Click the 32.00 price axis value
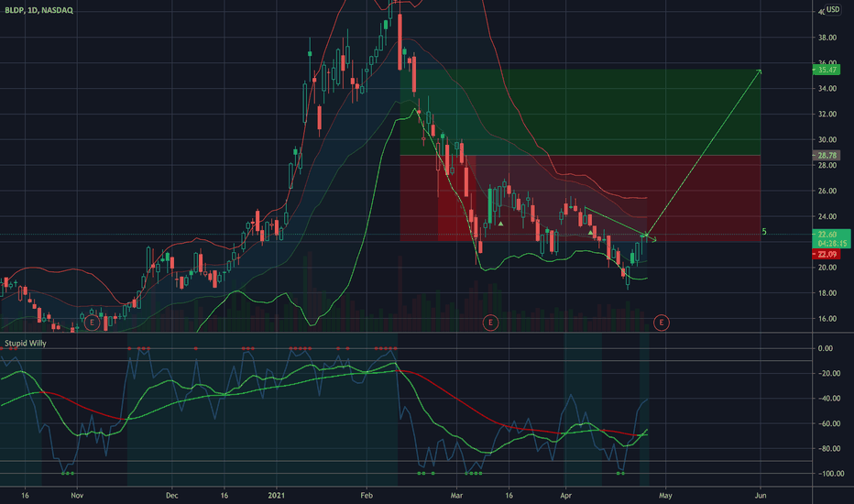Screen dimensions: 854x504 tap(827, 114)
